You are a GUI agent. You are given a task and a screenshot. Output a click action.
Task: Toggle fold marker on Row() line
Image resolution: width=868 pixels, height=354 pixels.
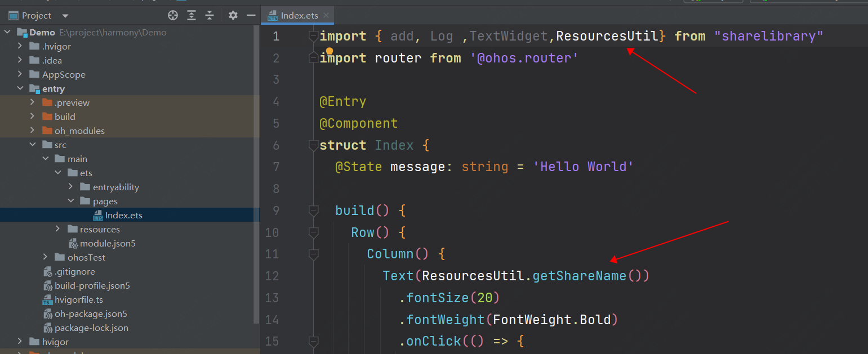tap(313, 232)
